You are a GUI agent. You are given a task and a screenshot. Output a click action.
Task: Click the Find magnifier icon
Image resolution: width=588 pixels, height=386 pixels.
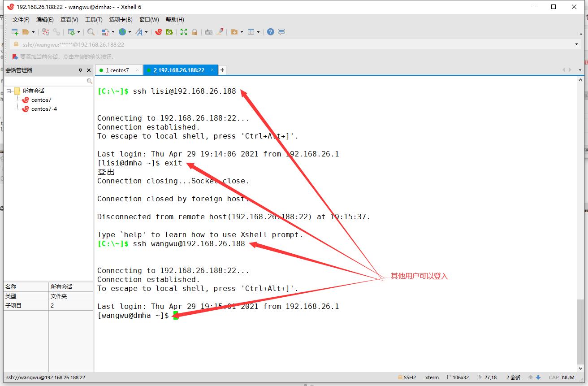click(91, 32)
